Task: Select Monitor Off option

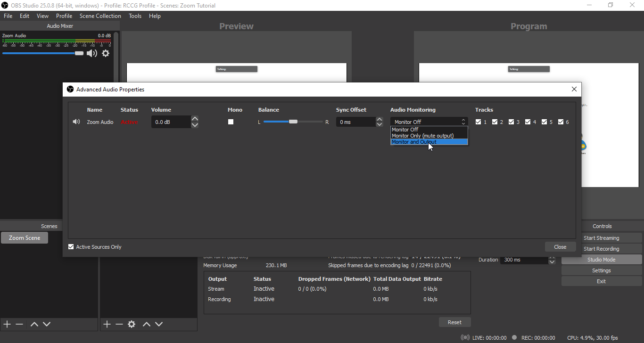Action: point(429,130)
